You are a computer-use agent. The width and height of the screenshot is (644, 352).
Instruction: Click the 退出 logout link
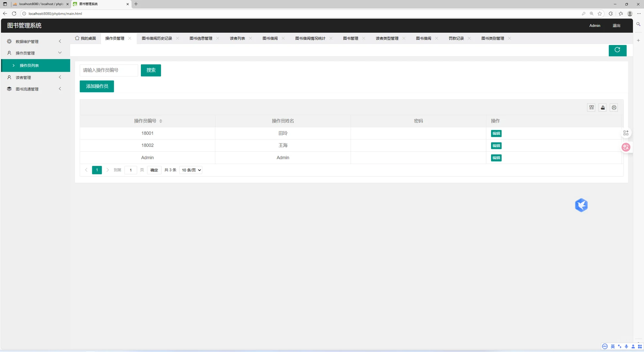616,26
